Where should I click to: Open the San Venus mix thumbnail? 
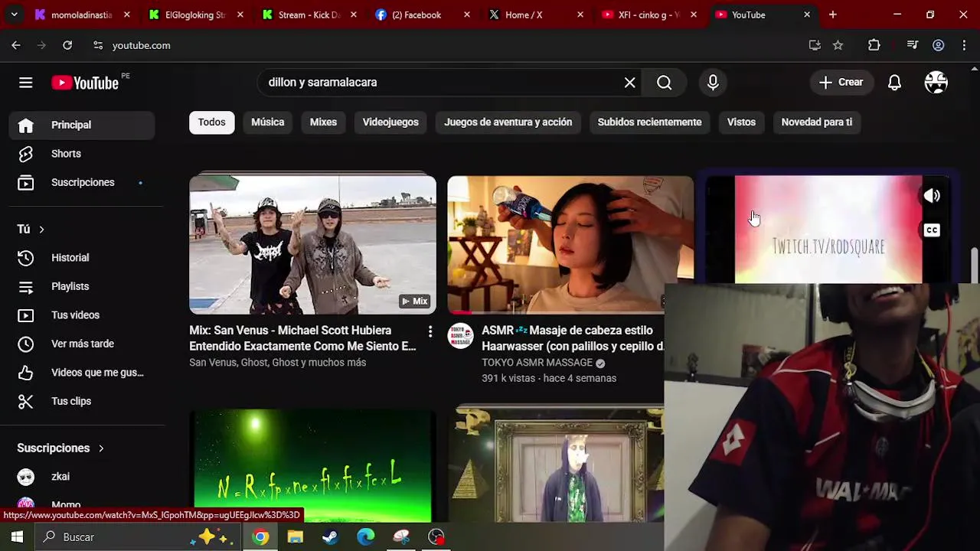pos(312,245)
